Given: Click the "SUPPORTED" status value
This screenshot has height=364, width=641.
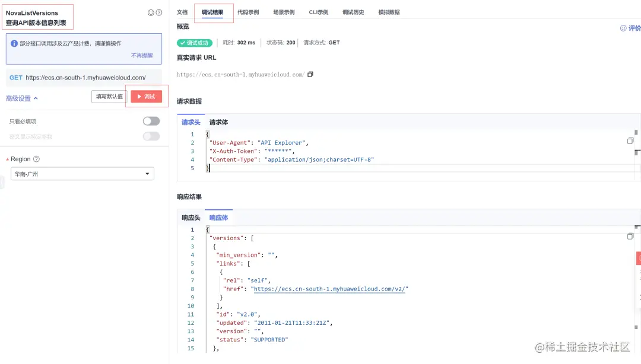Looking at the screenshot, I should [269, 340].
